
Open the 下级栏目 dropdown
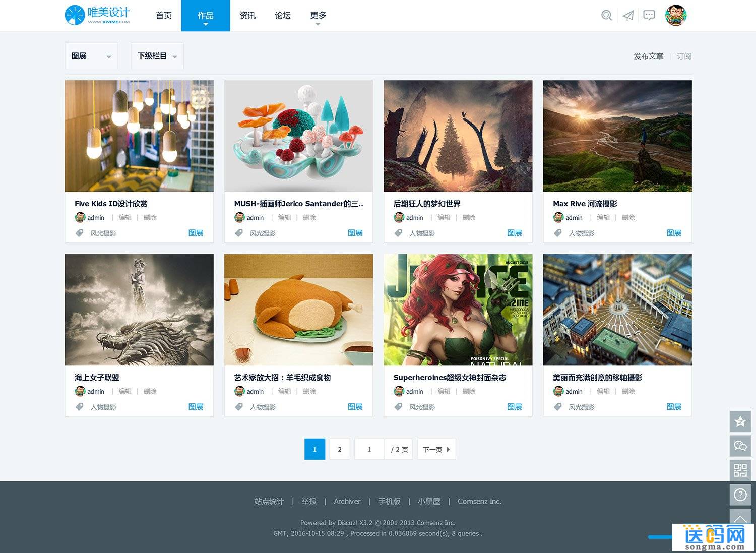157,56
